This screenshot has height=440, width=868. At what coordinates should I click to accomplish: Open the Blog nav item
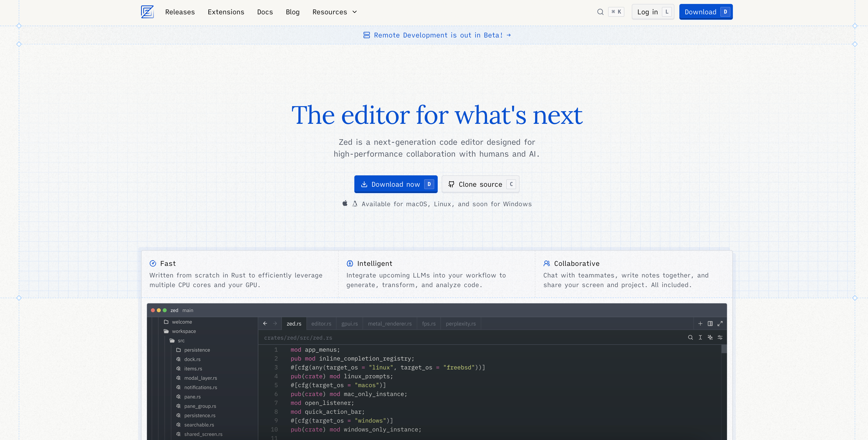292,12
